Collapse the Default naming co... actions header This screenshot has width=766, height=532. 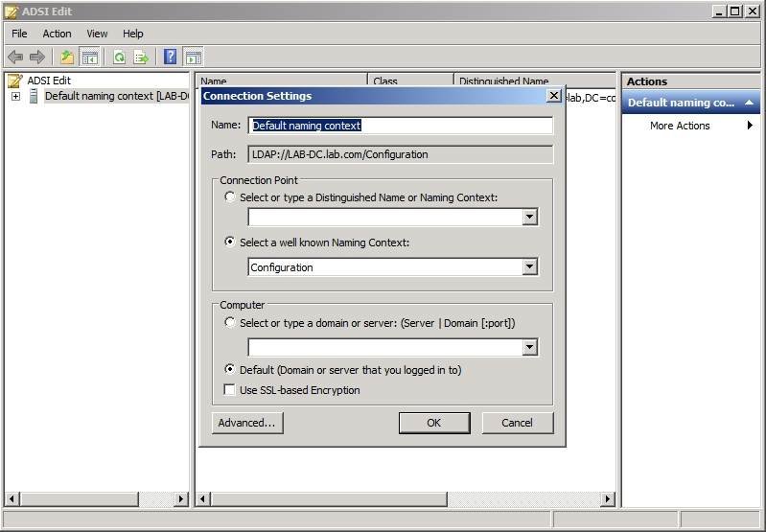click(749, 103)
